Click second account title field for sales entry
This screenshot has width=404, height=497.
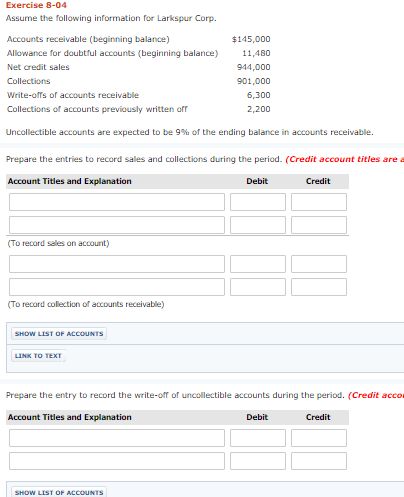coord(117,225)
